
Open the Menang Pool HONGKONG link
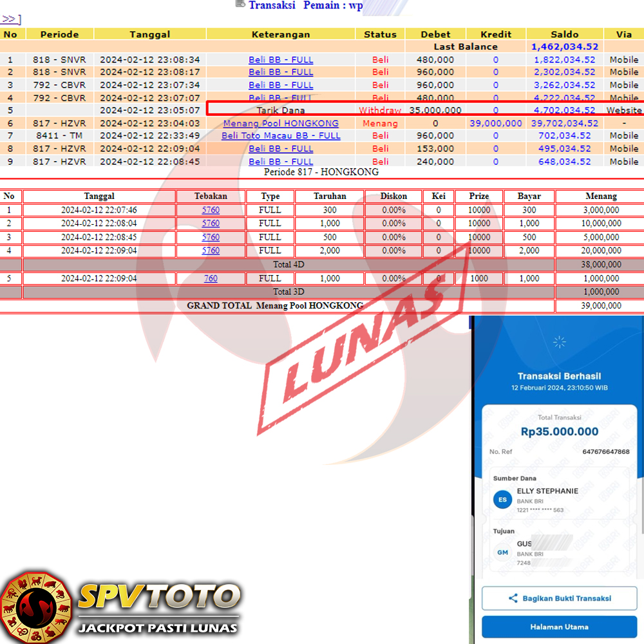click(x=281, y=123)
